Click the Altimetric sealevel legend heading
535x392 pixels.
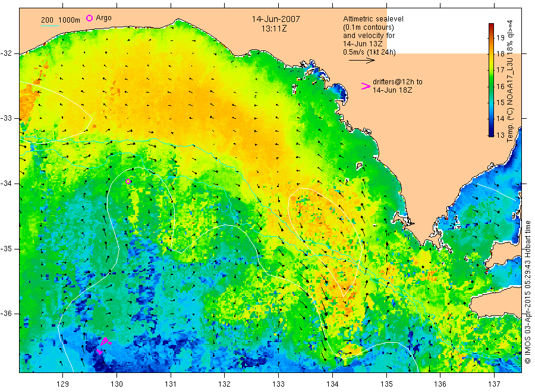373,19
